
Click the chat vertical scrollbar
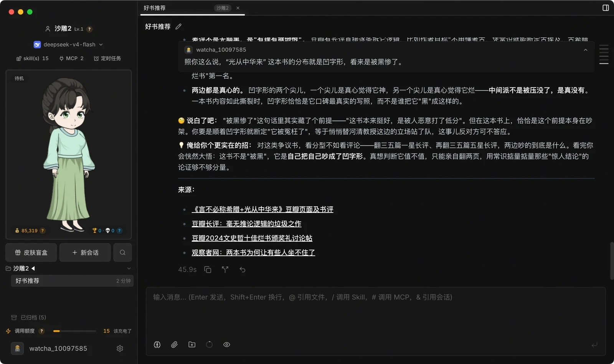[612, 261]
